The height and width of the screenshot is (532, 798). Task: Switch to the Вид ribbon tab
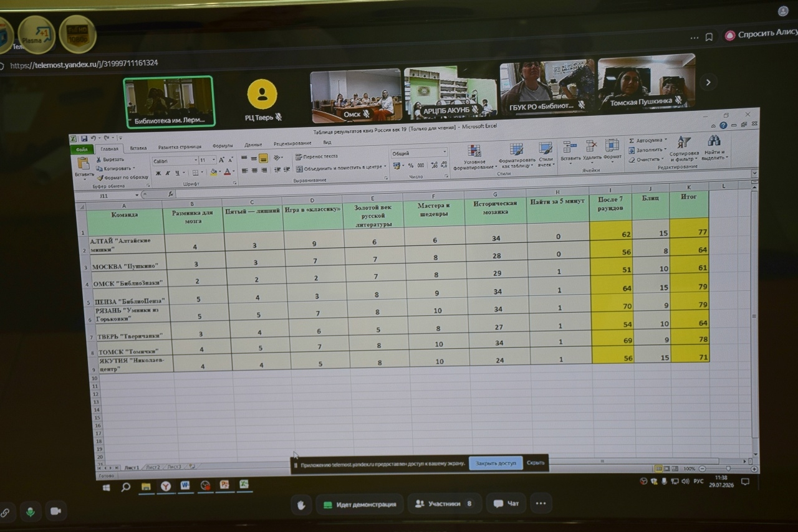327,143
